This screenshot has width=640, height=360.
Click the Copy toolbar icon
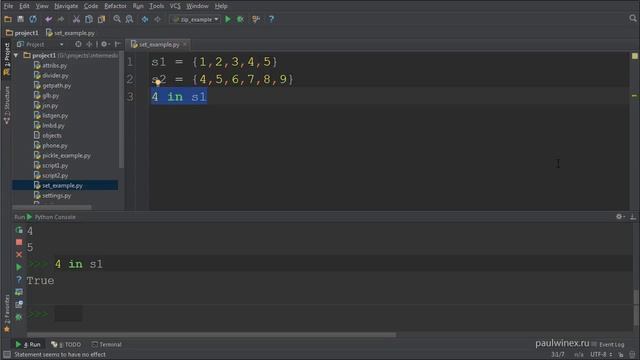tap(89, 19)
